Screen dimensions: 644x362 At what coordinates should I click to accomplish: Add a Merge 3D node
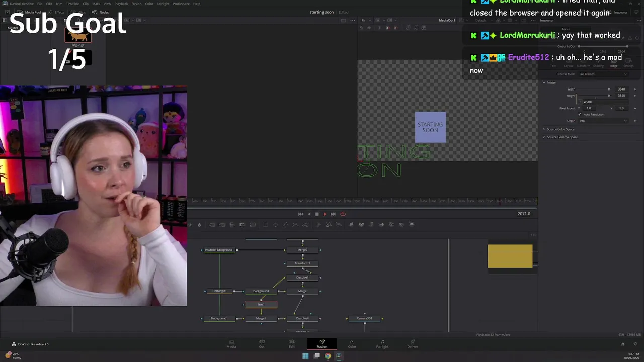[381, 224]
